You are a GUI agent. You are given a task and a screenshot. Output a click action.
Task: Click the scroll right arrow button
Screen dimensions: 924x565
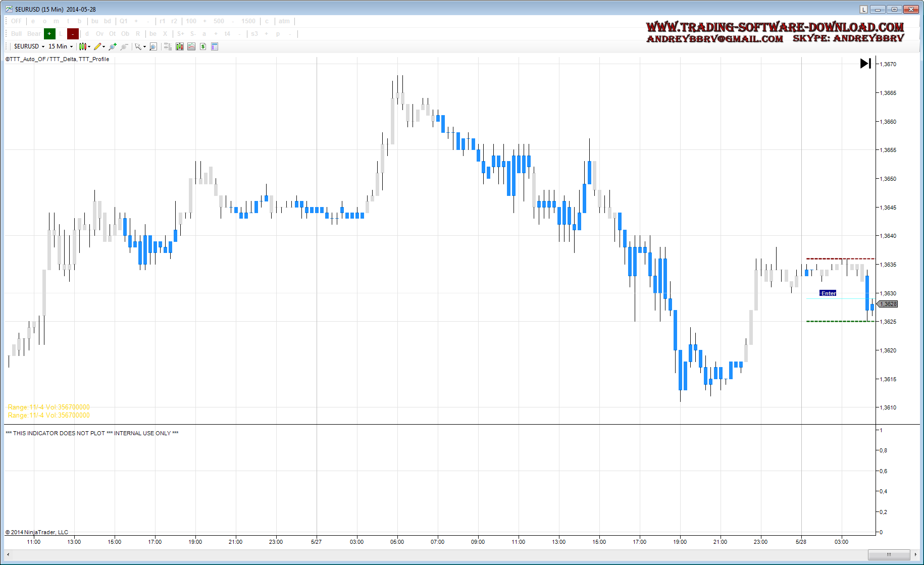tap(915, 554)
